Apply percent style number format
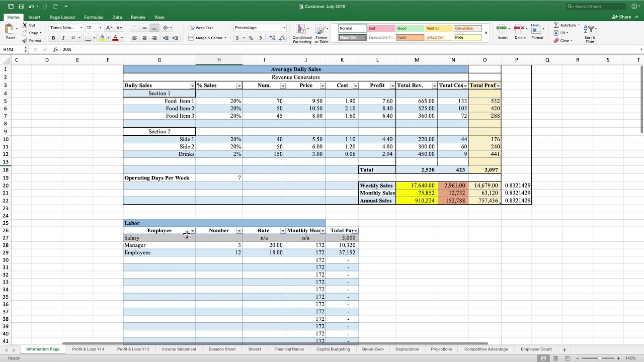 click(251, 38)
